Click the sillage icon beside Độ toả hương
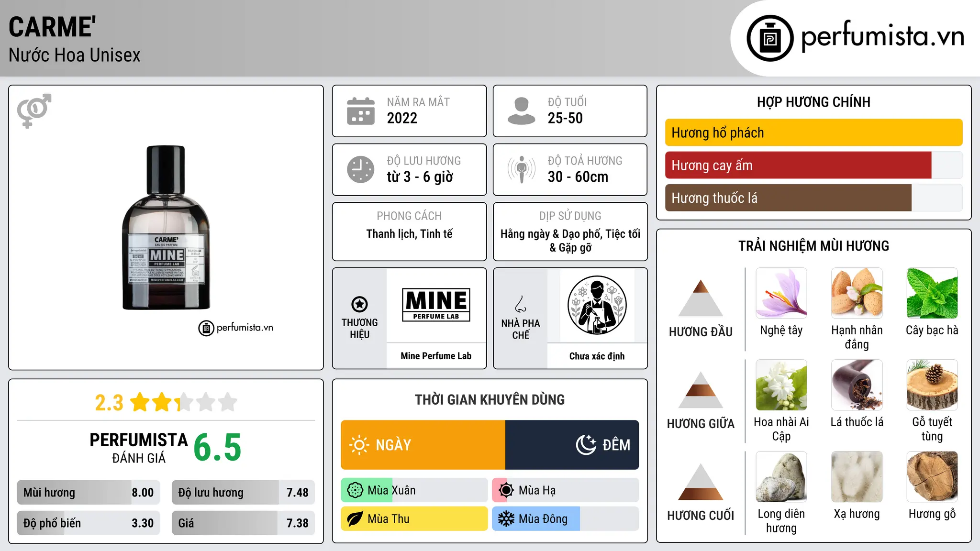The width and height of the screenshot is (980, 551). (522, 169)
